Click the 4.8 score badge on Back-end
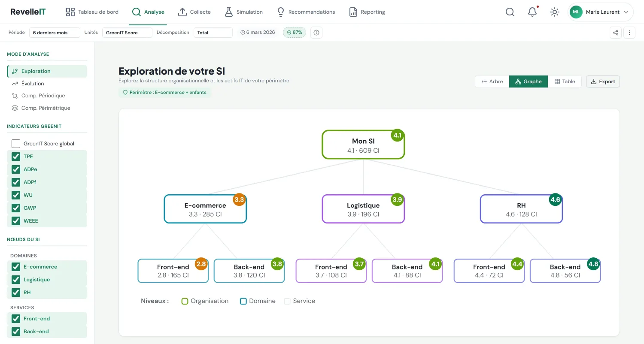The image size is (644, 344). (593, 264)
